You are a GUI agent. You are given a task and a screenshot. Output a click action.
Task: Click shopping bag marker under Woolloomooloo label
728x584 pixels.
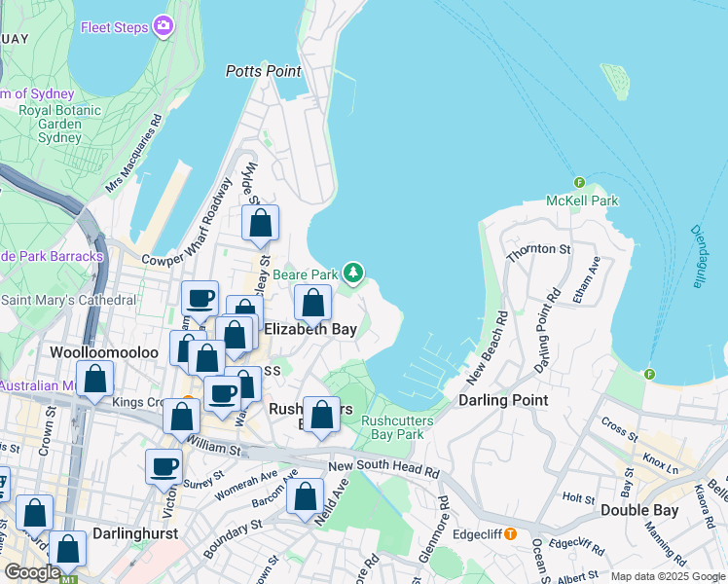(95, 380)
